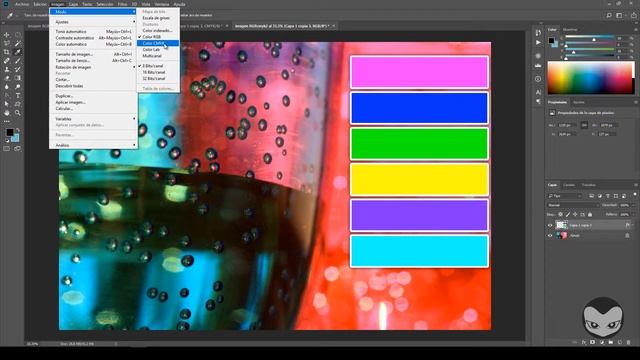
Task: Toggle lock transparent pixels
Action: pyautogui.click(x=560, y=214)
